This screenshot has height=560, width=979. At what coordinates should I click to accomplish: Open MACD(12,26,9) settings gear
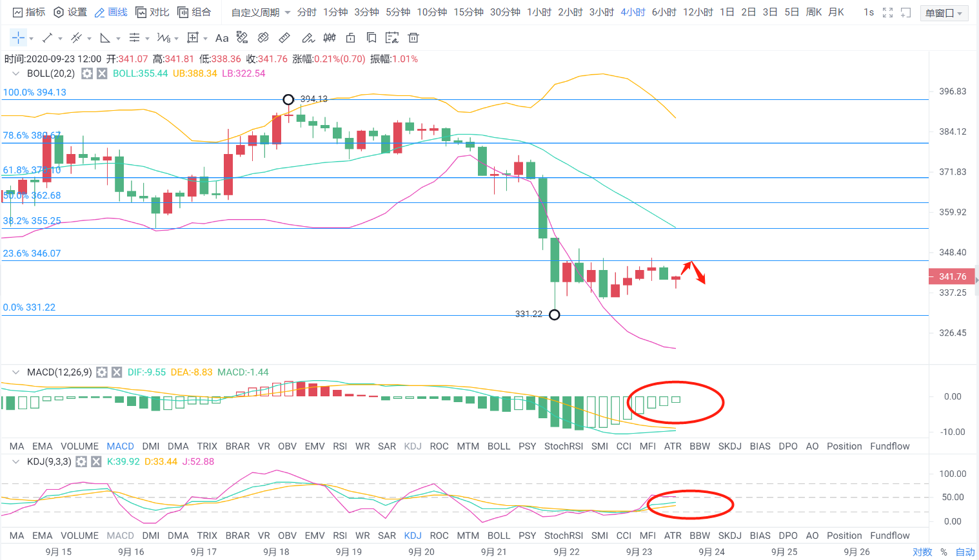[102, 372]
